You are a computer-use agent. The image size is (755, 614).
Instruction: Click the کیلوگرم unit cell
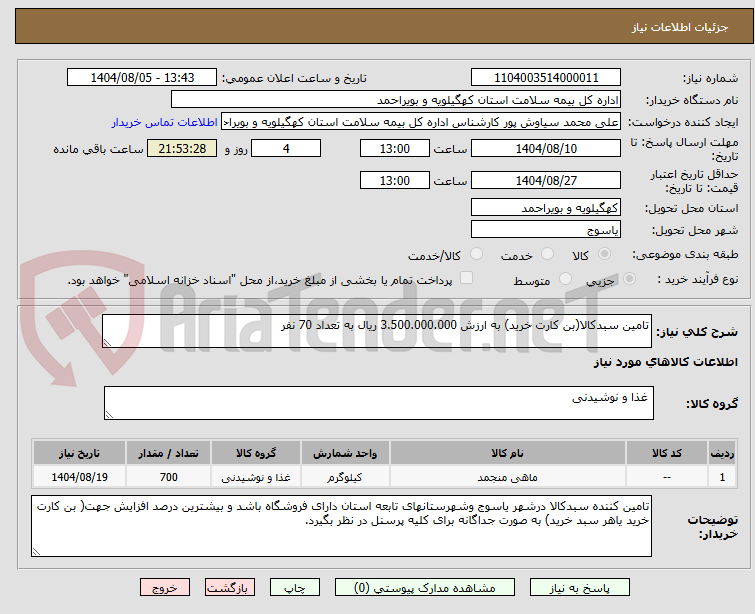[x=345, y=477]
